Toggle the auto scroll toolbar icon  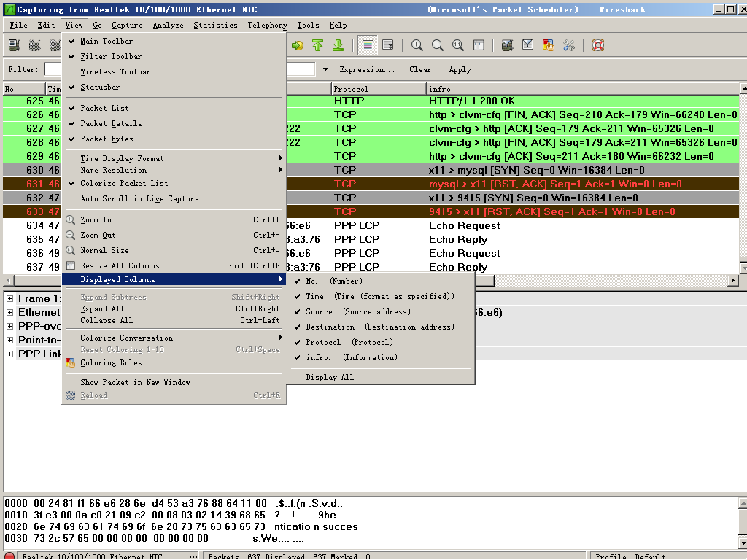click(388, 45)
